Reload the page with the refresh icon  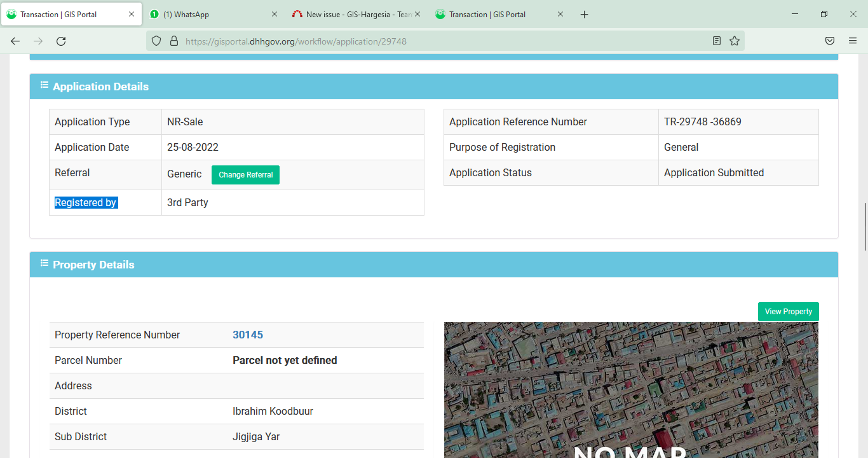[61, 41]
